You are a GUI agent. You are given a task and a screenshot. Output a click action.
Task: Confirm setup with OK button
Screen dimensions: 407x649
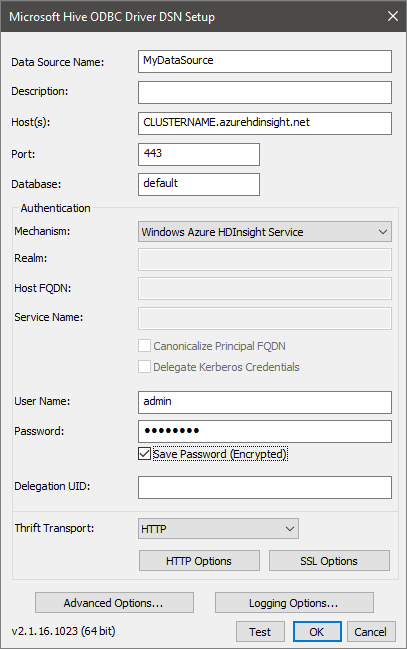317,632
